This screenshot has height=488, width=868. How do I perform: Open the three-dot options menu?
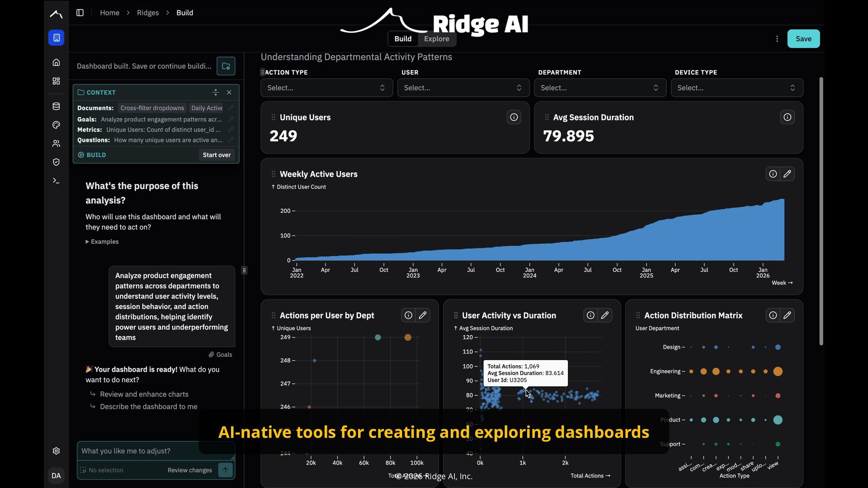[x=777, y=39]
